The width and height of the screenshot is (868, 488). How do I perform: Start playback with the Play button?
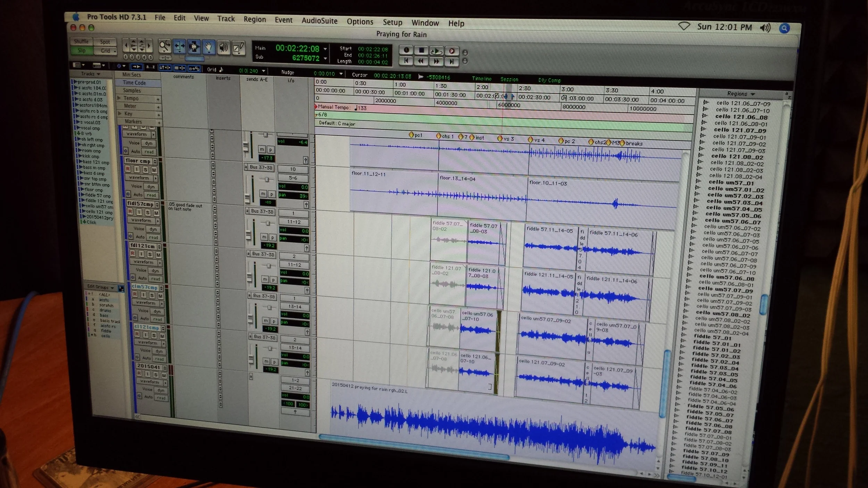tap(436, 51)
